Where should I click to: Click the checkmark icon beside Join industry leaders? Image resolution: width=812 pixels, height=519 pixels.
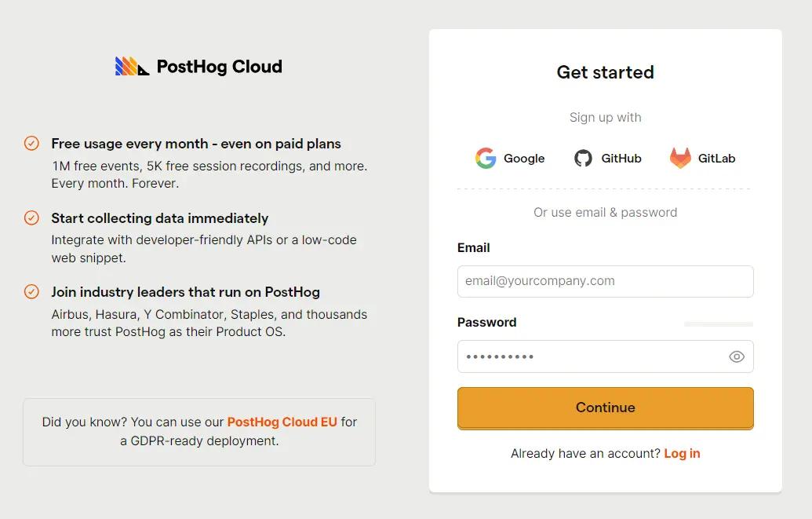(x=31, y=292)
